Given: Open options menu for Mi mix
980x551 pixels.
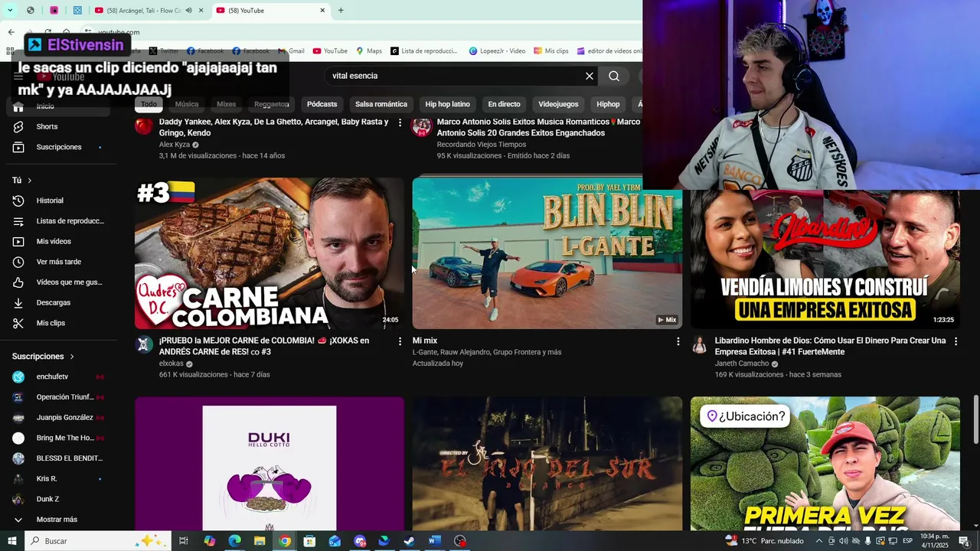Looking at the screenshot, I should (678, 341).
